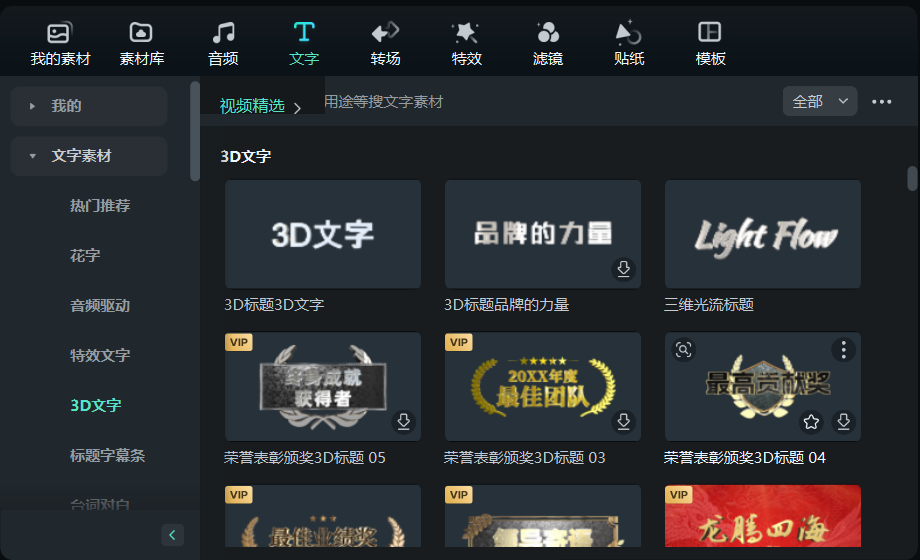Favorite the 最高贡献奖 title with star

pyautogui.click(x=811, y=421)
